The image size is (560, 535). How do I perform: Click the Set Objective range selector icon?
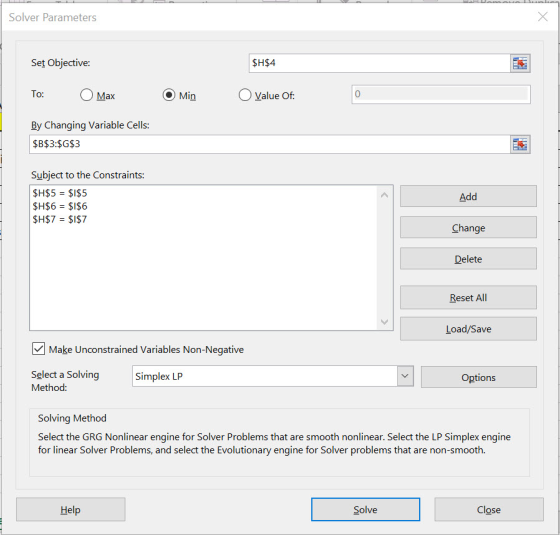(x=520, y=64)
